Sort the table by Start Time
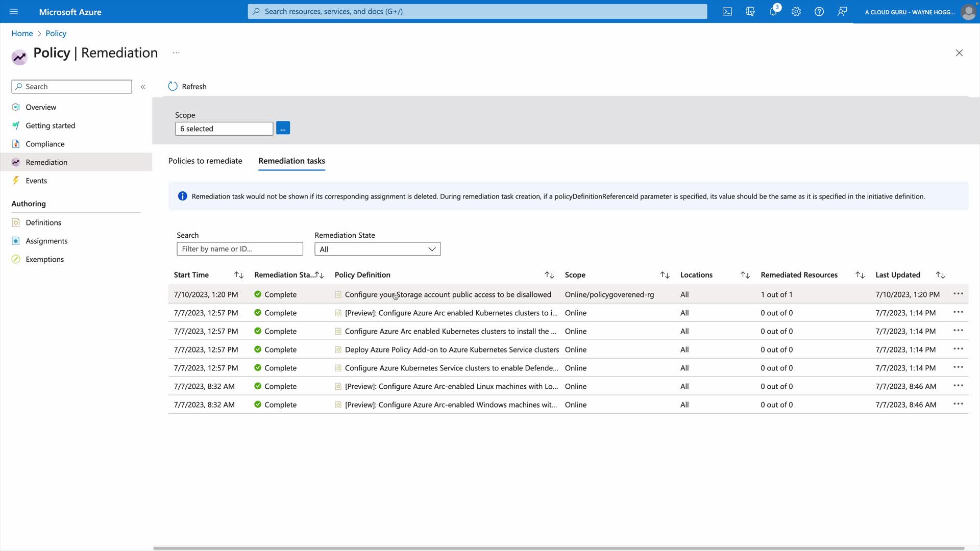The width and height of the screenshot is (980, 551). tap(238, 275)
